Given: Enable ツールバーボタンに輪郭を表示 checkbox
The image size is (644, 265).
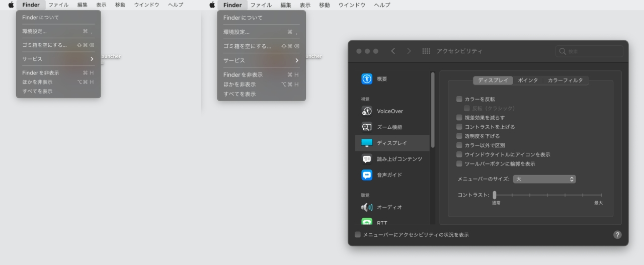Looking at the screenshot, I should (459, 163).
